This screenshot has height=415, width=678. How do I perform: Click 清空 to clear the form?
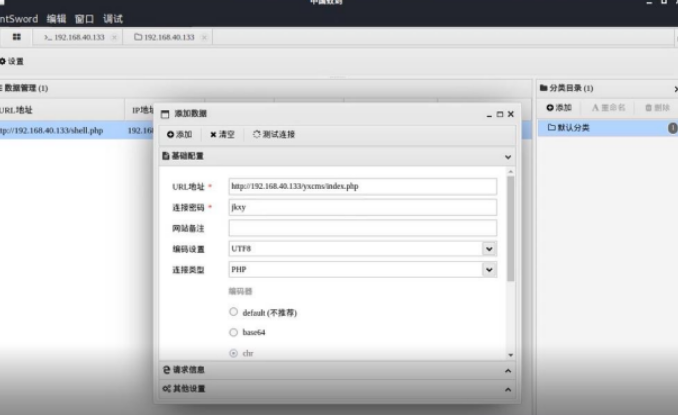coord(222,134)
